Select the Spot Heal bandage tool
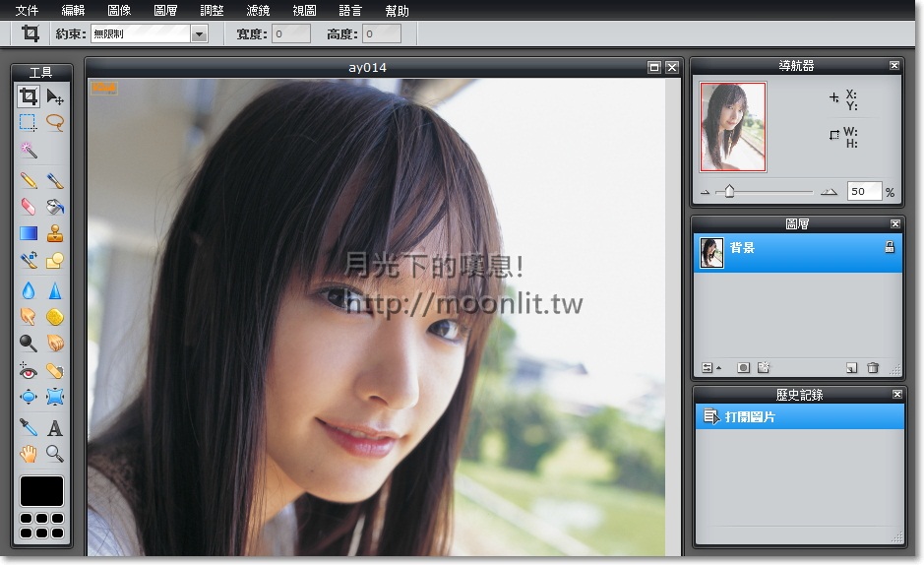The image size is (924, 565). [x=55, y=370]
